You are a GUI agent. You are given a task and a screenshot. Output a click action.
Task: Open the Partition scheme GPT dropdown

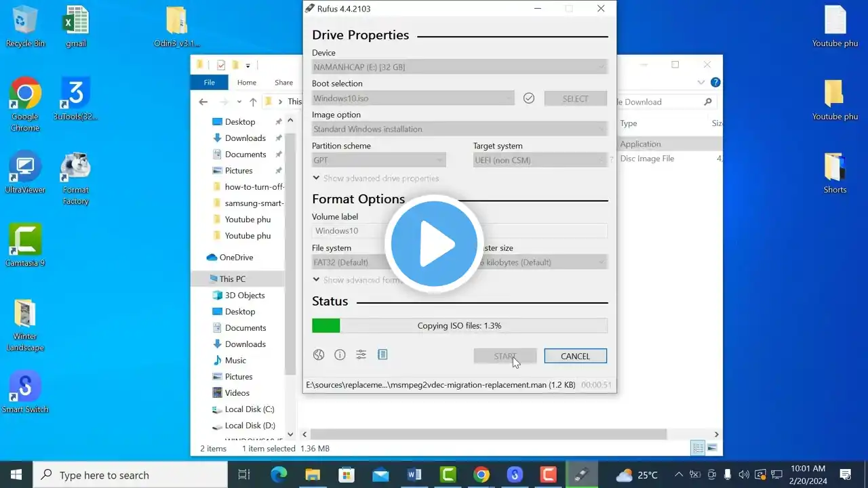[378, 160]
